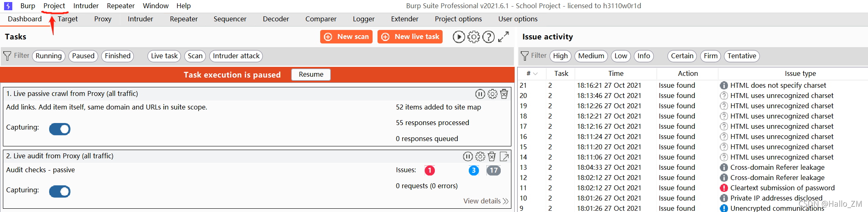Expand the Tasks panel with arrows icon
The image size is (868, 212).
coord(504,37)
